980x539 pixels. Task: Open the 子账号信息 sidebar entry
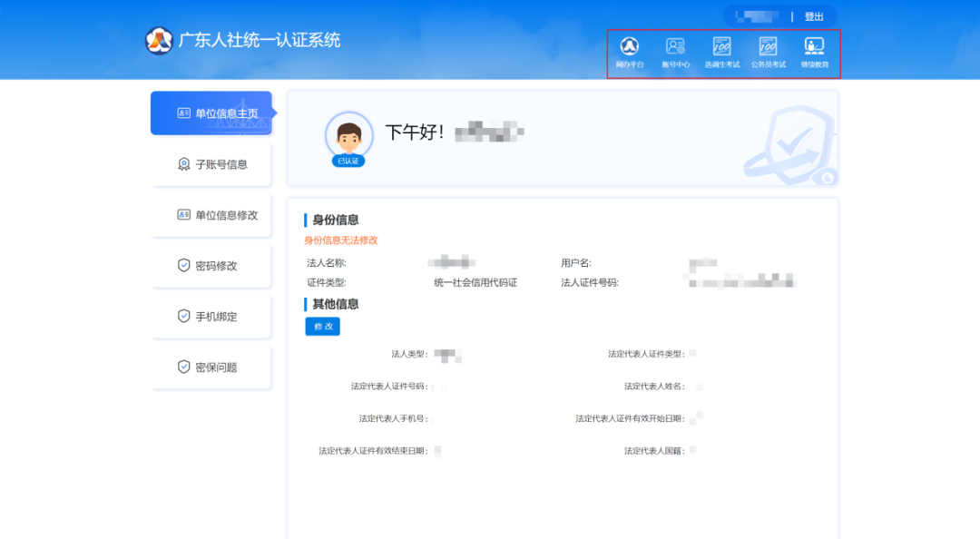pos(211,163)
